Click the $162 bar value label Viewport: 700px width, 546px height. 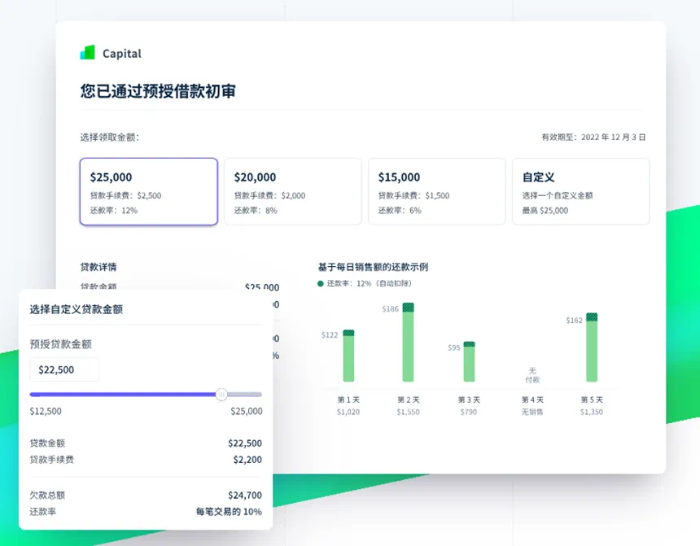pyautogui.click(x=574, y=320)
